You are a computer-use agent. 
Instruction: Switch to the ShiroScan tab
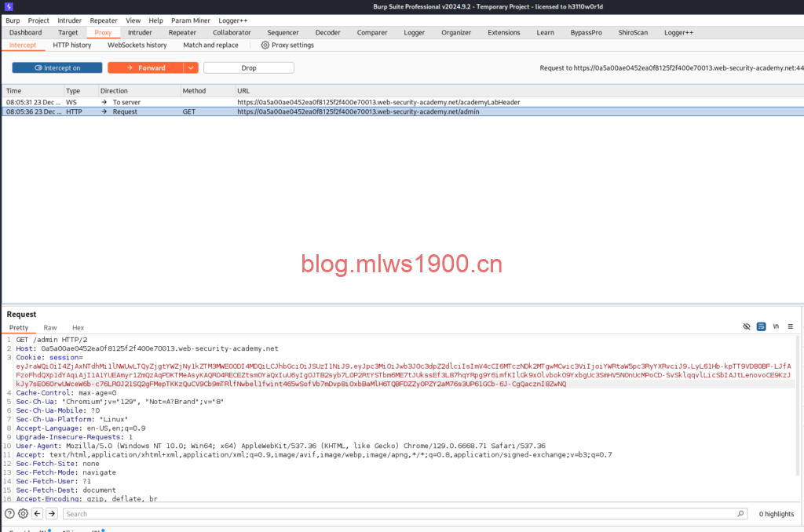tap(633, 32)
